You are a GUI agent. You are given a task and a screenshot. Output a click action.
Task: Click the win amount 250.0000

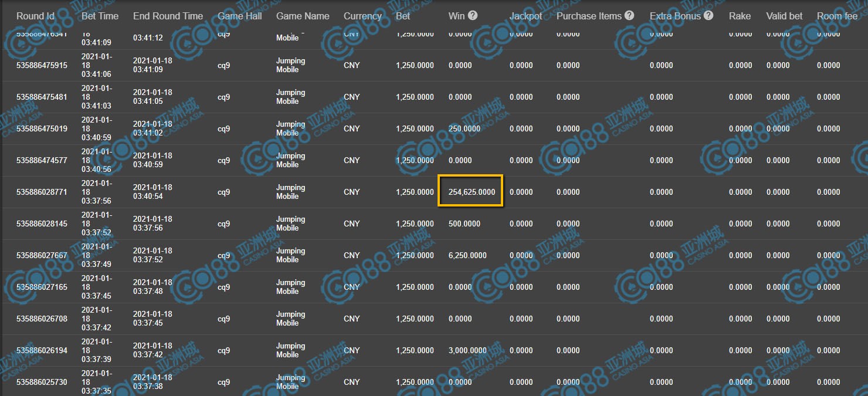(464, 128)
